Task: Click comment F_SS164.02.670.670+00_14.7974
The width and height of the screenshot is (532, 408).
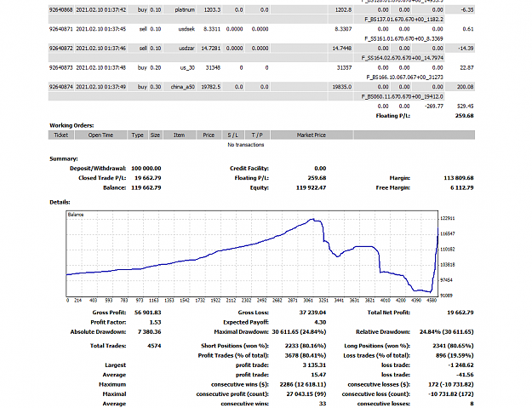Action: click(403, 58)
